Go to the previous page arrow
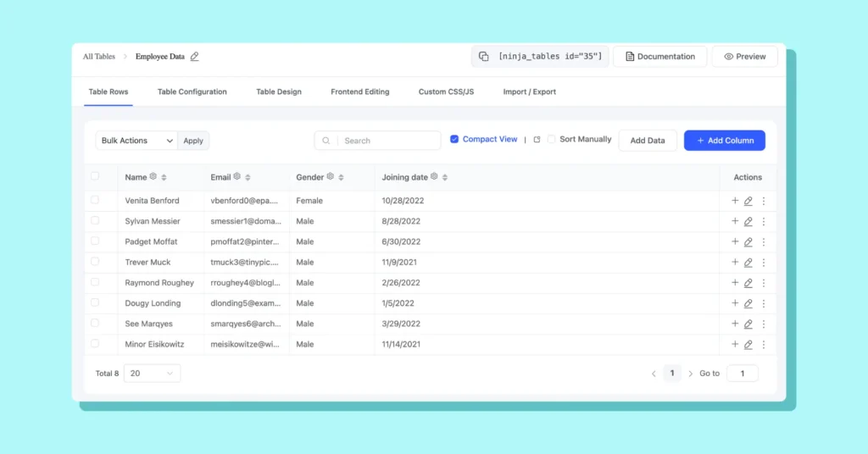This screenshot has width=868, height=454. point(654,374)
